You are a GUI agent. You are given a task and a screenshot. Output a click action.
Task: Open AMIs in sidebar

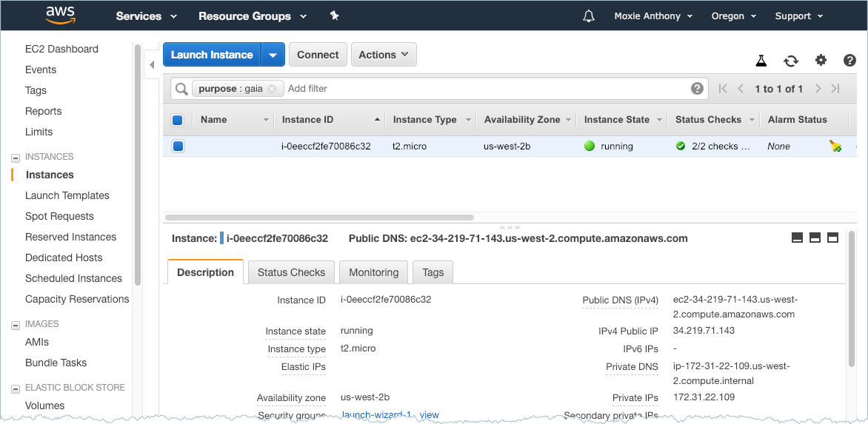(x=37, y=342)
